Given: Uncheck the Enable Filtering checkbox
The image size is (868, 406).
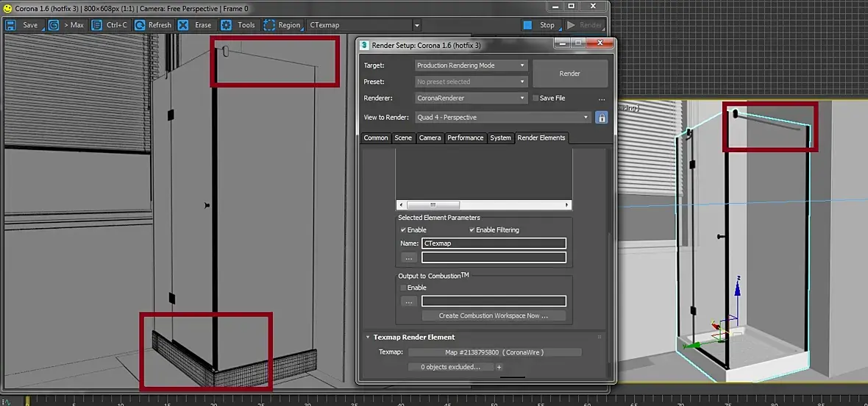Looking at the screenshot, I should (472, 229).
